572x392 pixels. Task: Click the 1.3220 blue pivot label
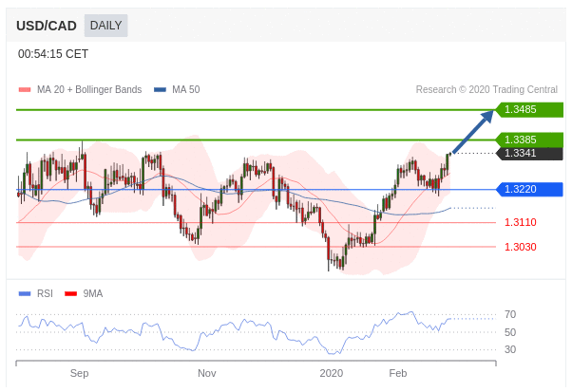click(529, 190)
